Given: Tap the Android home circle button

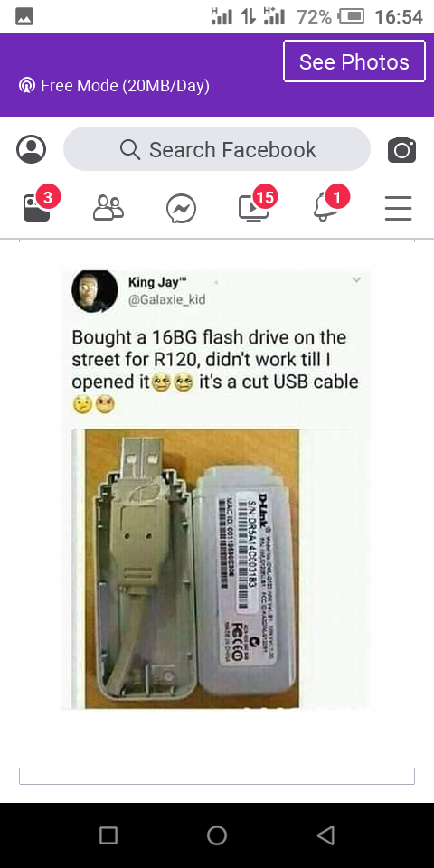Looking at the screenshot, I should tap(217, 835).
